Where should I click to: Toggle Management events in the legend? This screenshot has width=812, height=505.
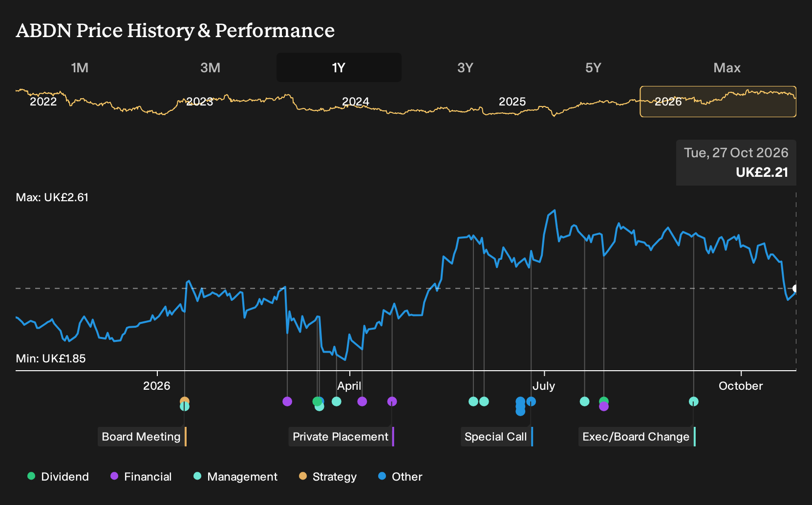click(x=235, y=477)
